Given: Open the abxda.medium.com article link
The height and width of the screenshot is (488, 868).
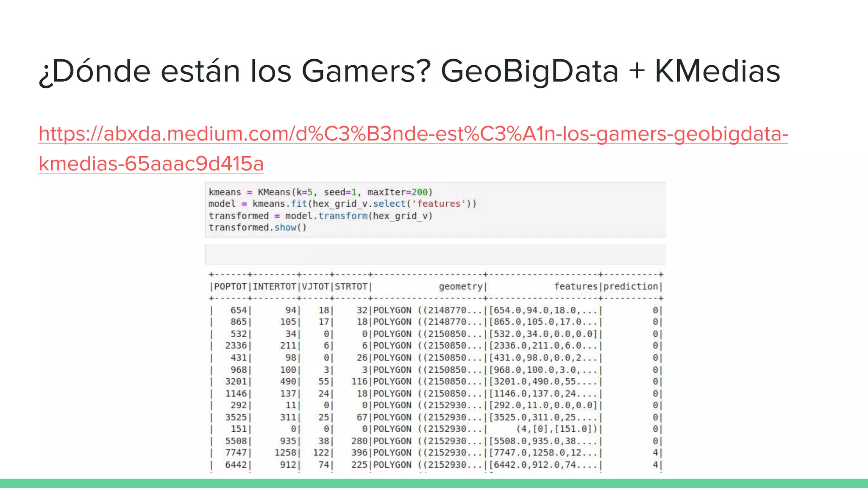Looking at the screenshot, I should (413, 148).
